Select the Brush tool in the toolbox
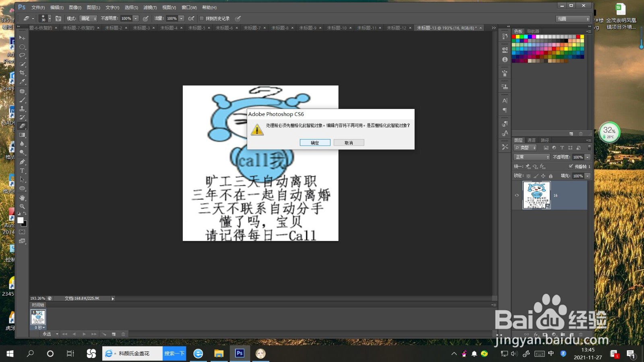Image resolution: width=644 pixels, height=362 pixels. 22,100
